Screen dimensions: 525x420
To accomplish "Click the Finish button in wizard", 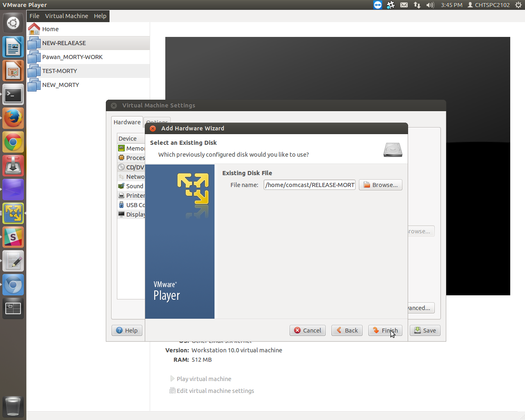I will [x=385, y=331].
